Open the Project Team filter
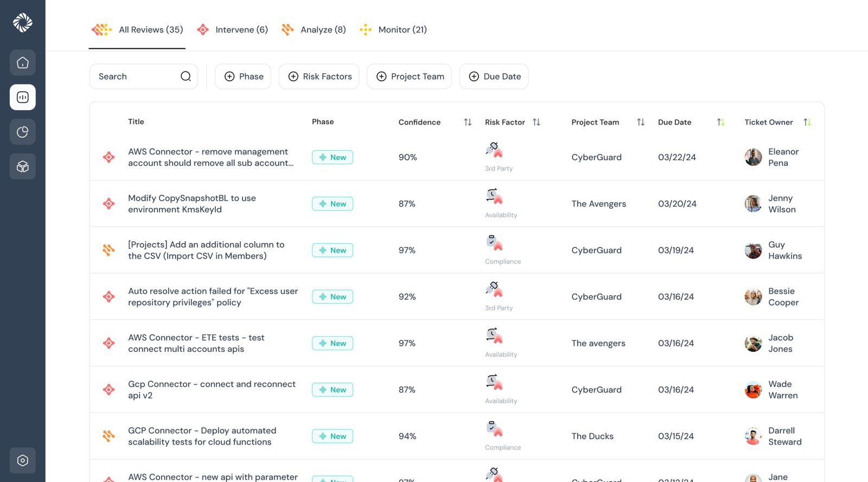 coord(410,76)
